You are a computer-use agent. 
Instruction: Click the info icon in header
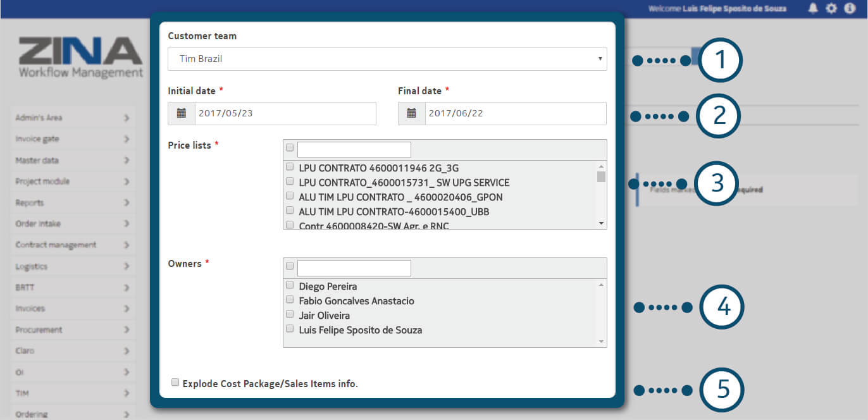(850, 8)
